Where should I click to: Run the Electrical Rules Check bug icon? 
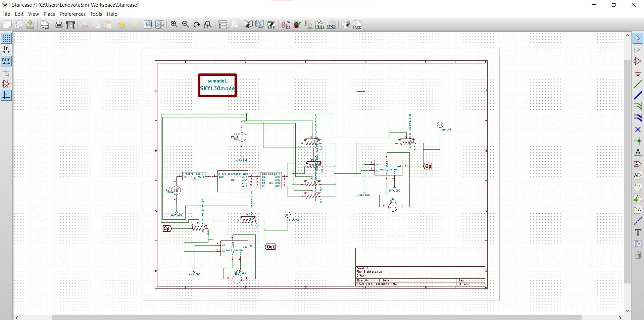297,24
